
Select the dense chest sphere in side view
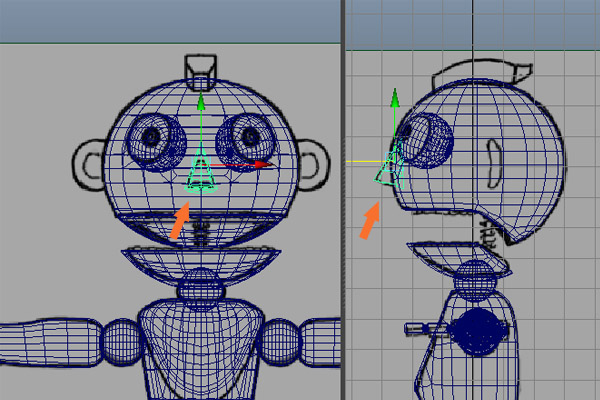click(x=477, y=331)
